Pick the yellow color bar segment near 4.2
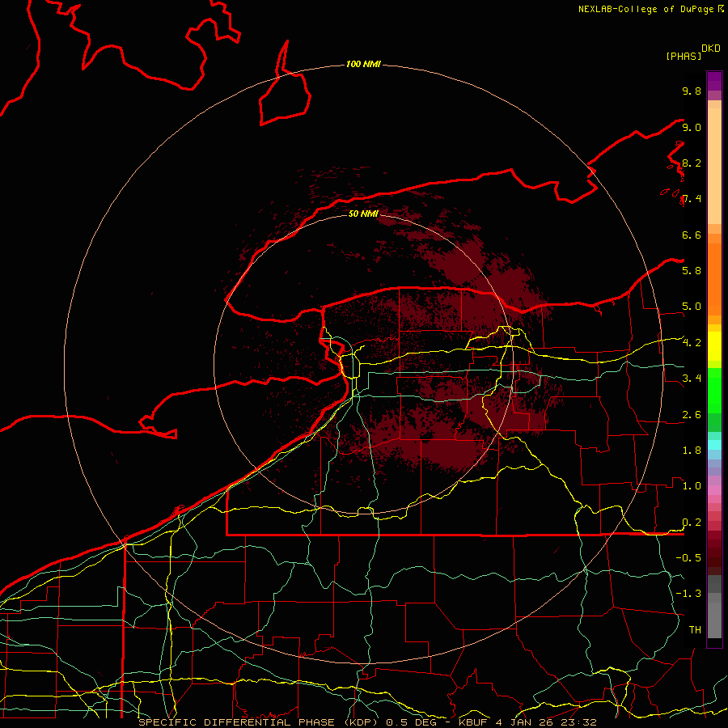Image resolution: width=728 pixels, height=728 pixels. point(714,346)
